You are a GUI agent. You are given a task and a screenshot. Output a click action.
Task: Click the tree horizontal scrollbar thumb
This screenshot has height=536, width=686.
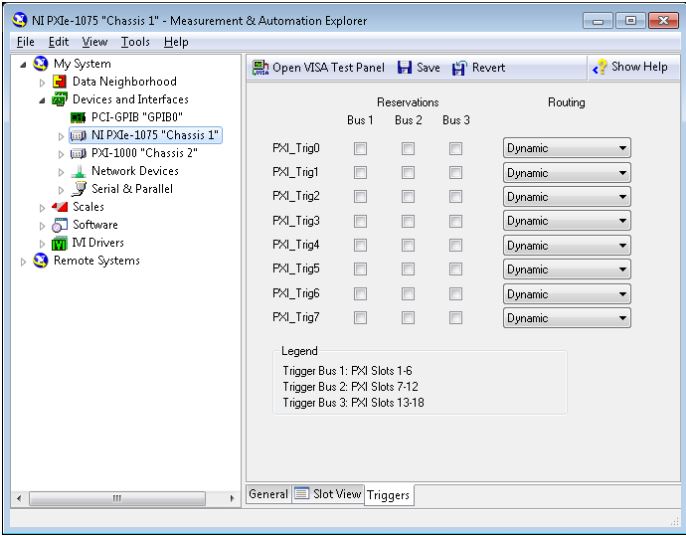(117, 498)
